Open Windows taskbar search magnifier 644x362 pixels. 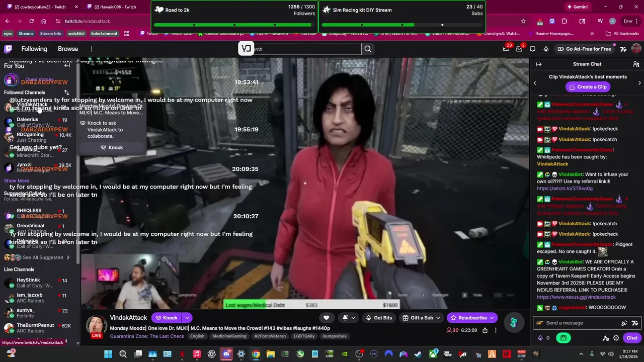pos(123,354)
